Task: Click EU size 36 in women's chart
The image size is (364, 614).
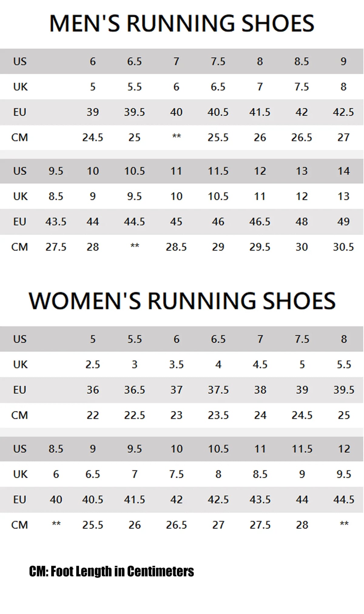Action: [93, 390]
